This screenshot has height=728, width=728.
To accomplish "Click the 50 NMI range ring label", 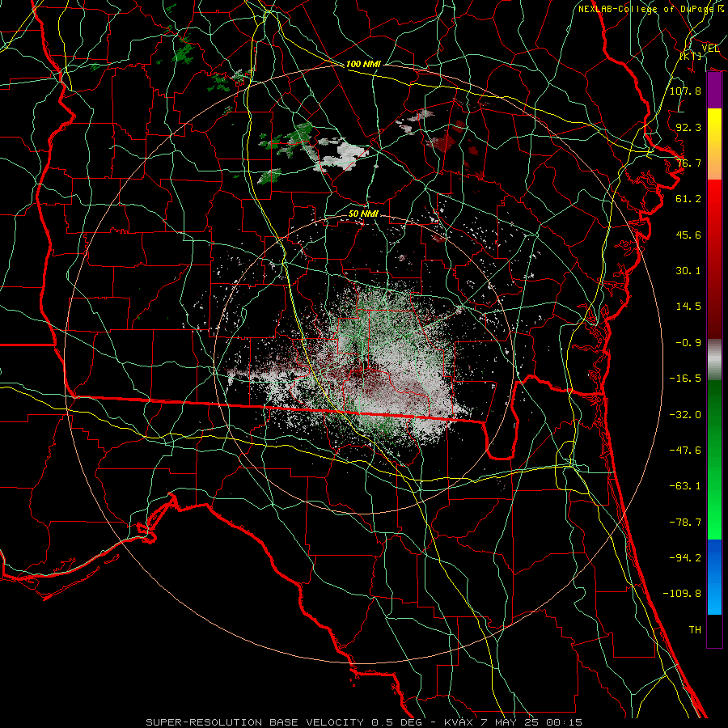I will click(x=363, y=214).
